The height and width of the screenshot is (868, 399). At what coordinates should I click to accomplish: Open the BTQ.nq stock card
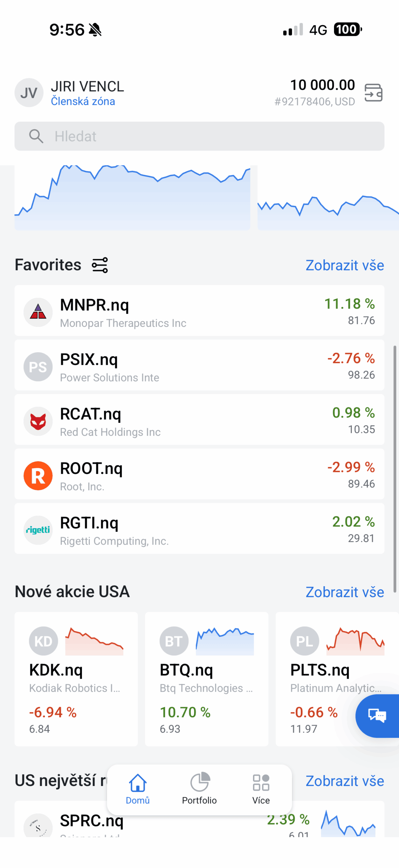(x=206, y=679)
